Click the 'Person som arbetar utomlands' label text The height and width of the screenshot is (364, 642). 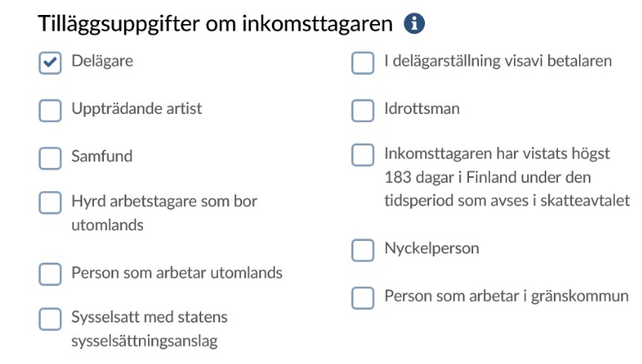tap(176, 273)
